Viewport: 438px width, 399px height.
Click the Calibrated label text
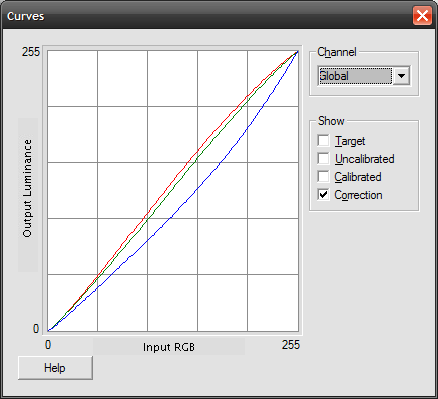pos(358,177)
